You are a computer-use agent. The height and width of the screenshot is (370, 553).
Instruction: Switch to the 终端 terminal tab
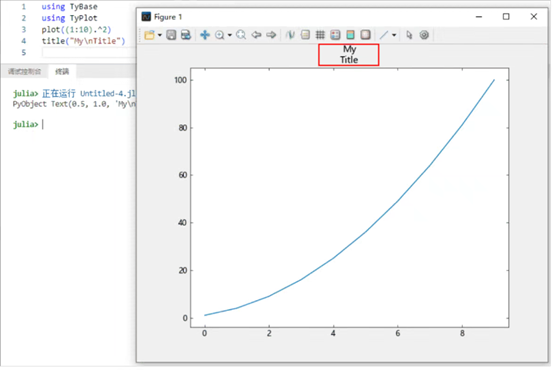coord(62,72)
